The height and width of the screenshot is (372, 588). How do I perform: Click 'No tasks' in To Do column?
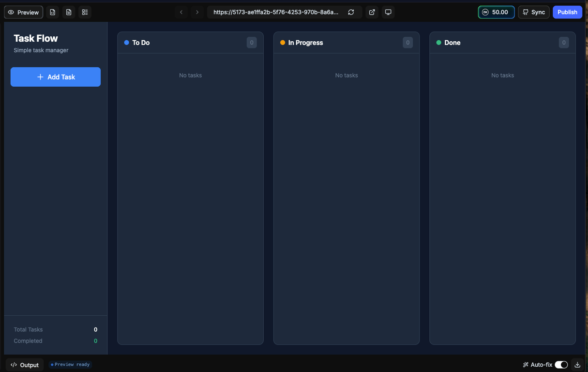[x=190, y=76]
